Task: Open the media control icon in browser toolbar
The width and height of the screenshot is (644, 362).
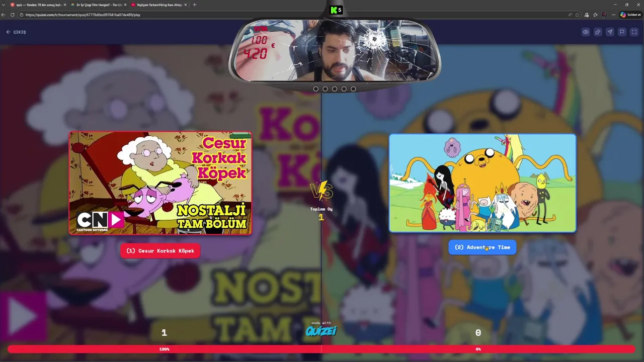Action: click(586, 15)
